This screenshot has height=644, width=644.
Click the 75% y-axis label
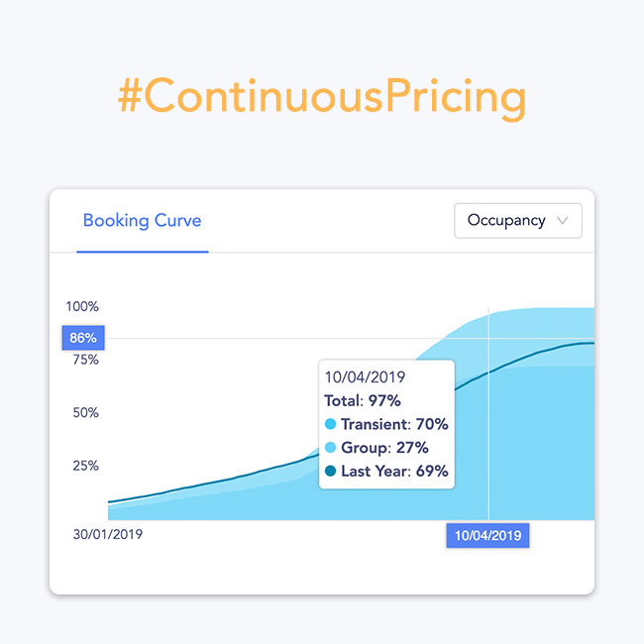coord(84,360)
